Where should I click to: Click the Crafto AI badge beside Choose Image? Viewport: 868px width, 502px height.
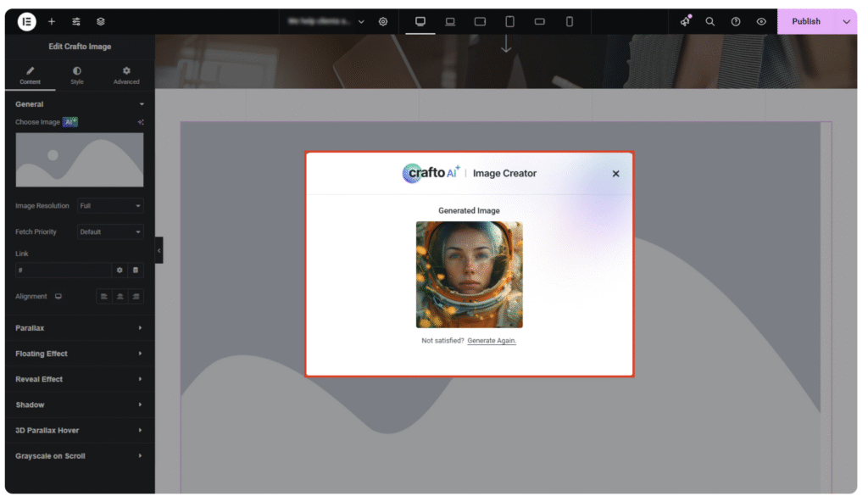pyautogui.click(x=70, y=122)
